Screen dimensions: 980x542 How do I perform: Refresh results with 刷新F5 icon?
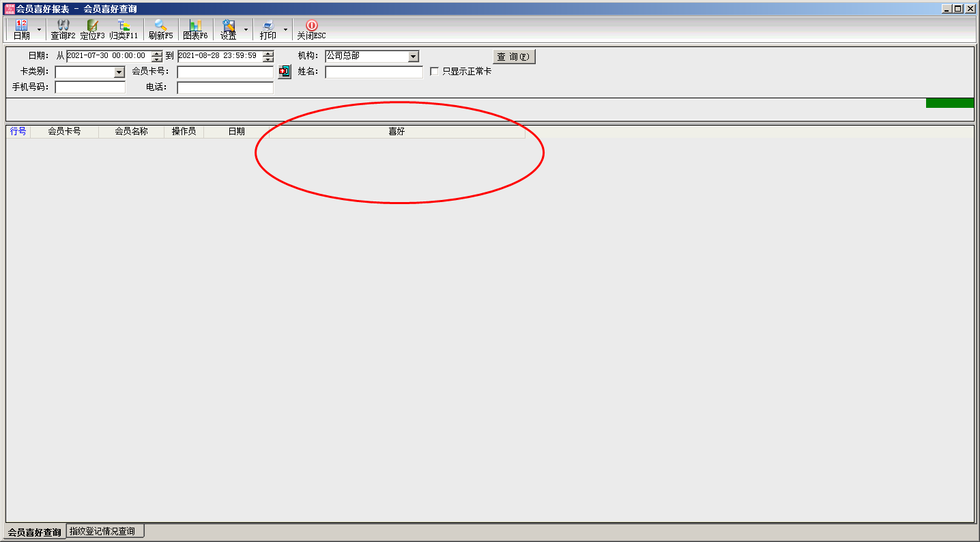[x=160, y=26]
